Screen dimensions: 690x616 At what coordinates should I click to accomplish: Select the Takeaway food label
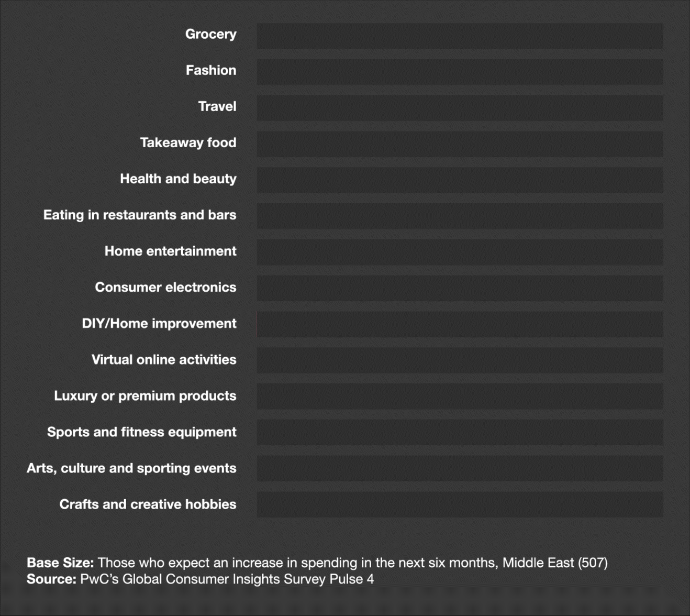pos(188,143)
